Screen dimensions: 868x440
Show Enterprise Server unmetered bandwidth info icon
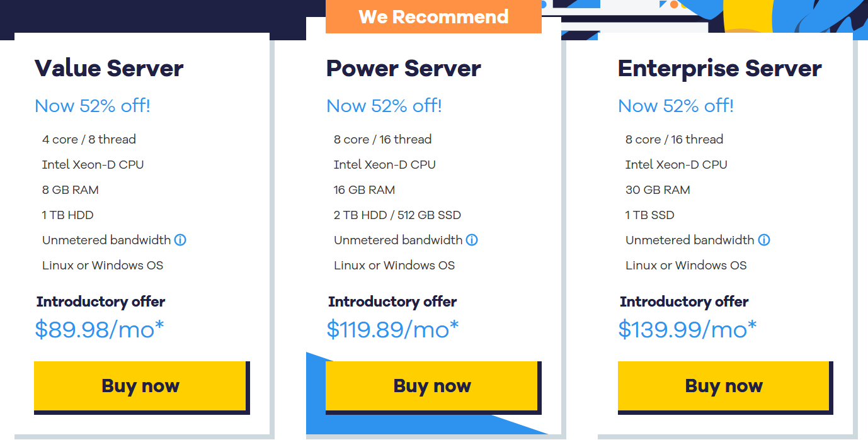click(x=764, y=240)
